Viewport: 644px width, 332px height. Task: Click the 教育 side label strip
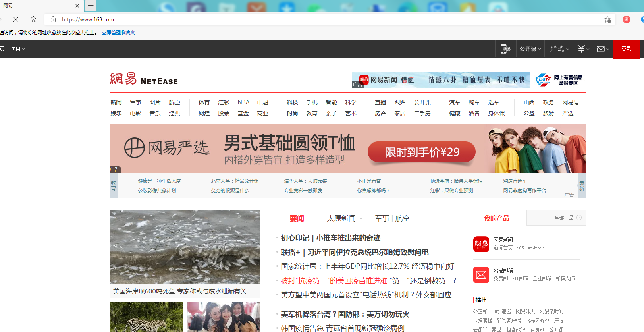(113, 185)
